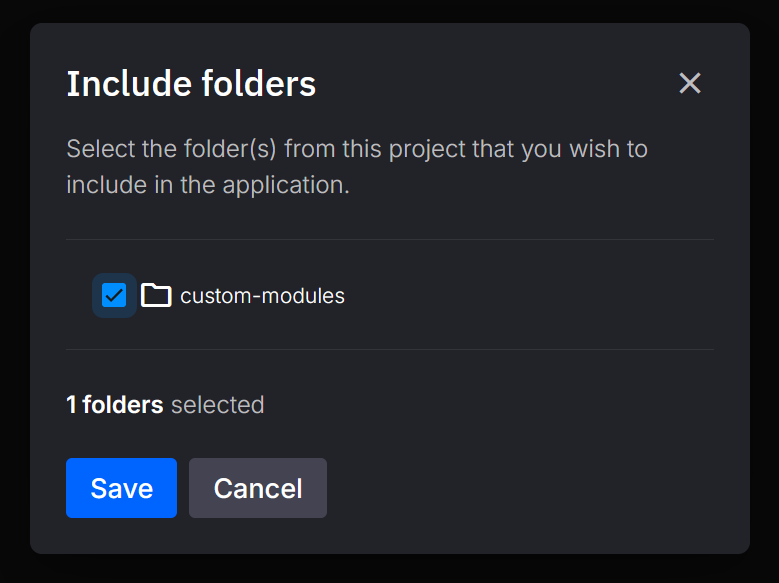Viewport: 779px width, 583px height.
Task: Click the Include folders heading
Action: (191, 84)
